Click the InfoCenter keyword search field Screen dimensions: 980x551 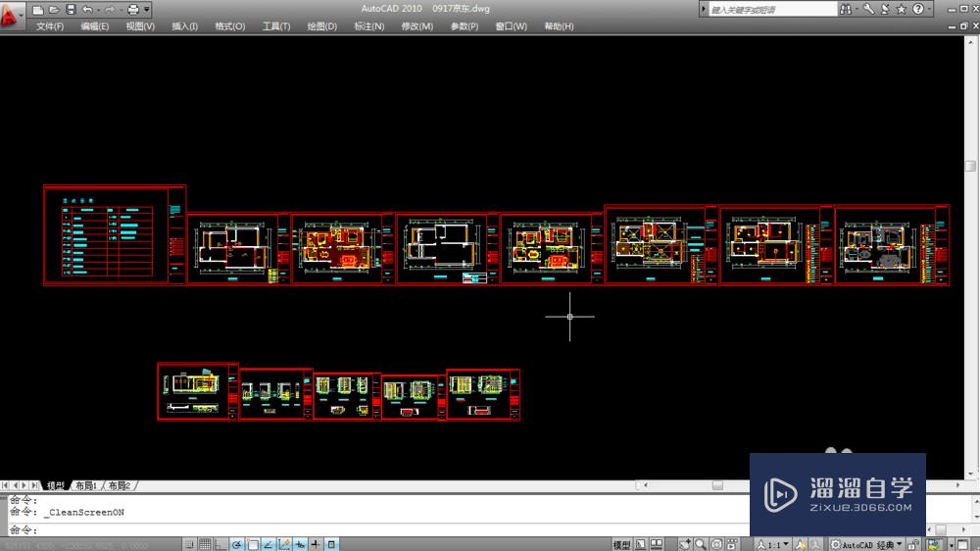click(772, 10)
